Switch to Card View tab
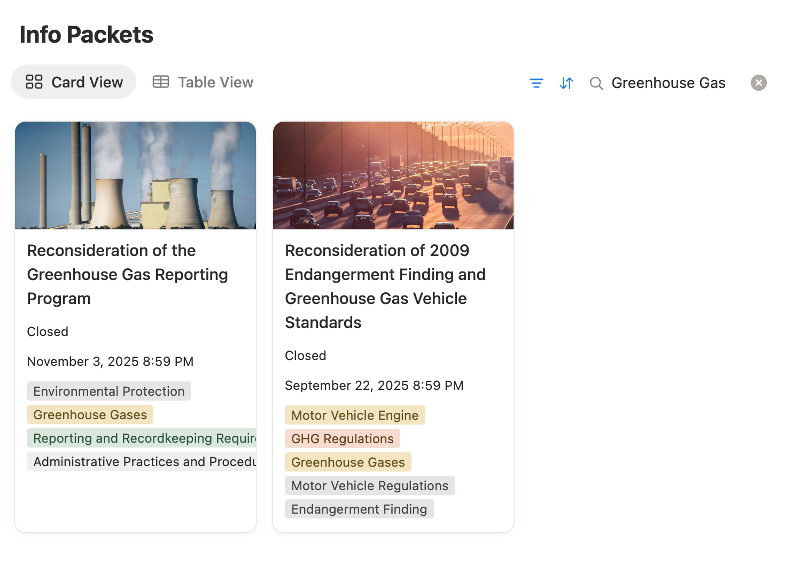792x576 pixels. coord(74,82)
